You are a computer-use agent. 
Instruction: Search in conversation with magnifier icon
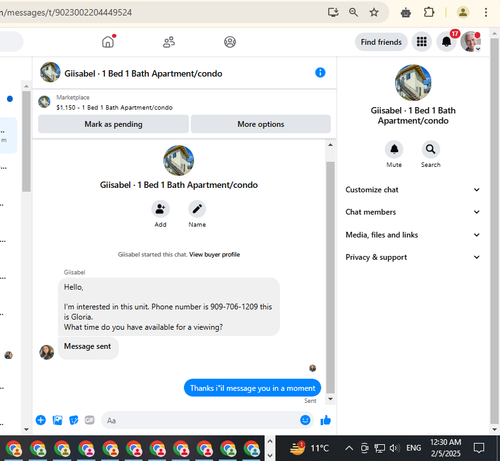[x=430, y=149]
